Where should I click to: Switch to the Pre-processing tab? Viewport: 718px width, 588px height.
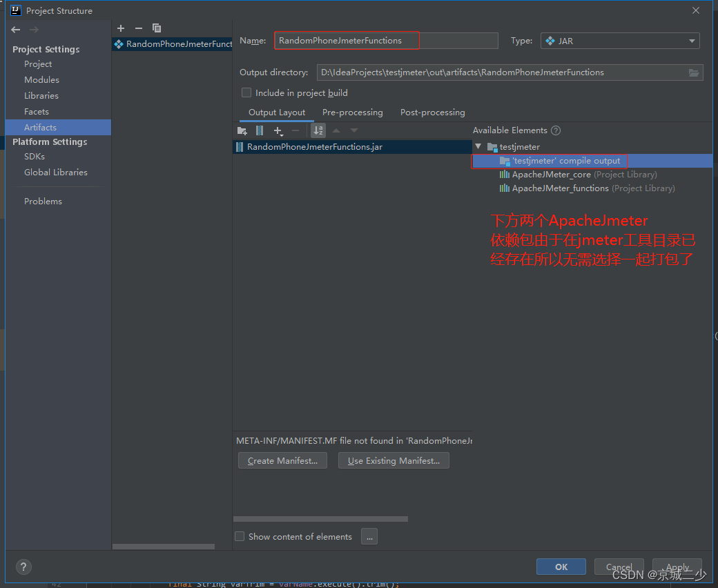352,112
